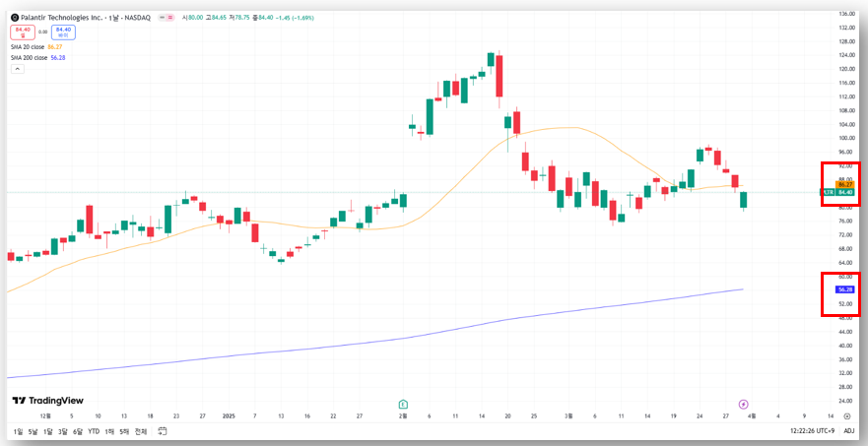
Task: Select the YTD time range
Action: [x=94, y=431]
